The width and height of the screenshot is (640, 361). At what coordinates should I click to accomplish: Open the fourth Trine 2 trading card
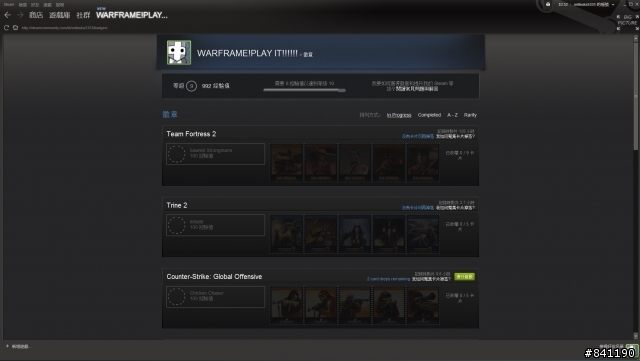pyautogui.click(x=389, y=234)
